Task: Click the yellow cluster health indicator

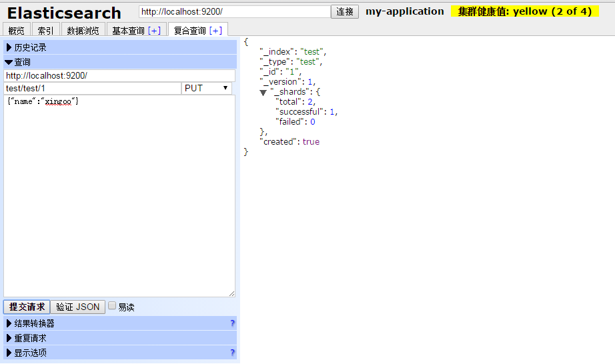Action: [x=524, y=11]
